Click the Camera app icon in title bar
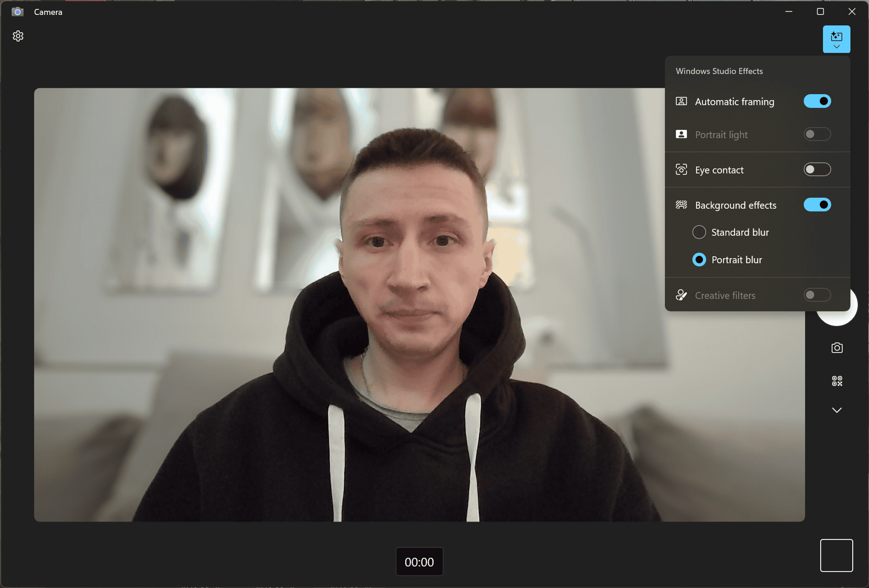Screen dimensions: 869x588 coord(17,12)
